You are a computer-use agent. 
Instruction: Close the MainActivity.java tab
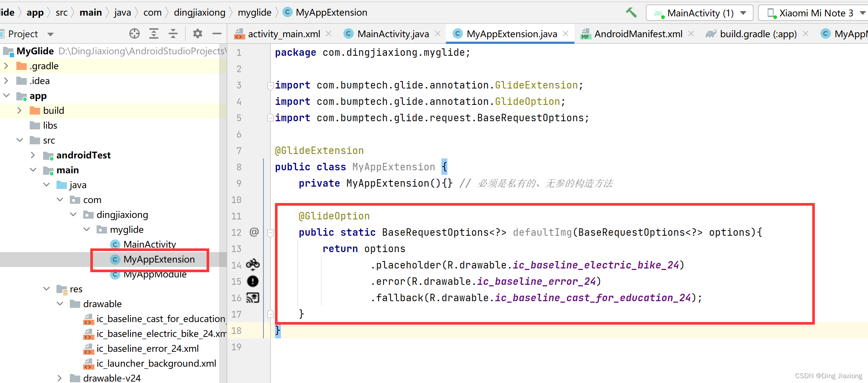coord(438,33)
